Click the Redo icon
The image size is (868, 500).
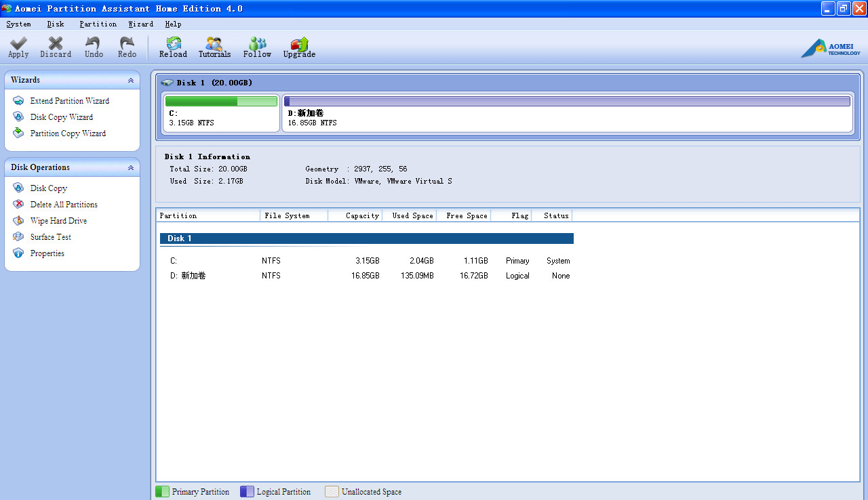(127, 47)
